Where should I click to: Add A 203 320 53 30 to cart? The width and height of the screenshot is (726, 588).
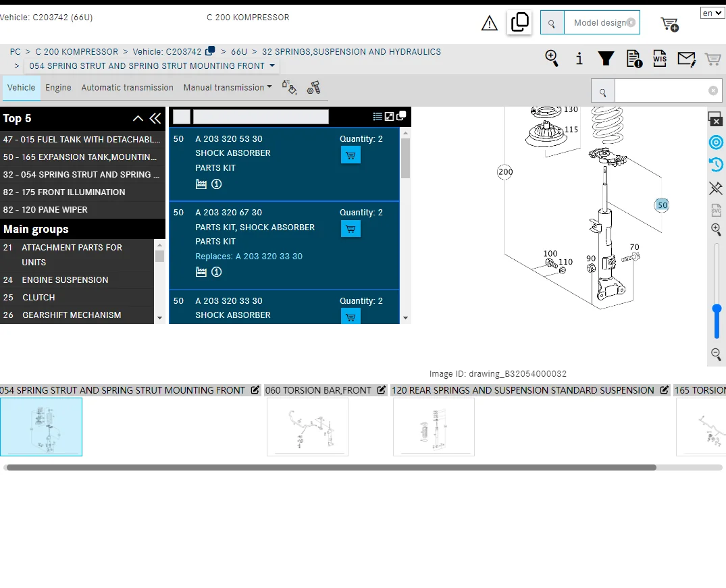(351, 155)
